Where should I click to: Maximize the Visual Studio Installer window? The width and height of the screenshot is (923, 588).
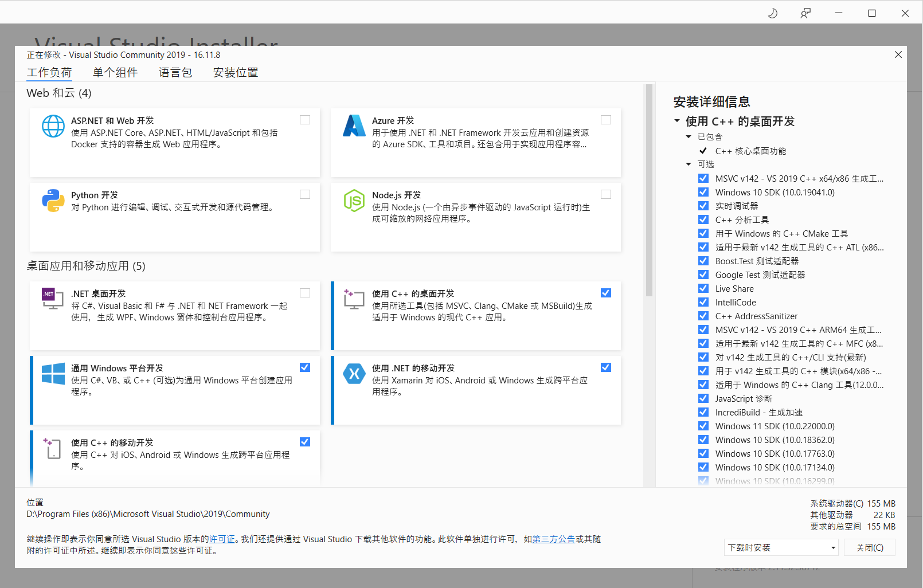[872, 13]
